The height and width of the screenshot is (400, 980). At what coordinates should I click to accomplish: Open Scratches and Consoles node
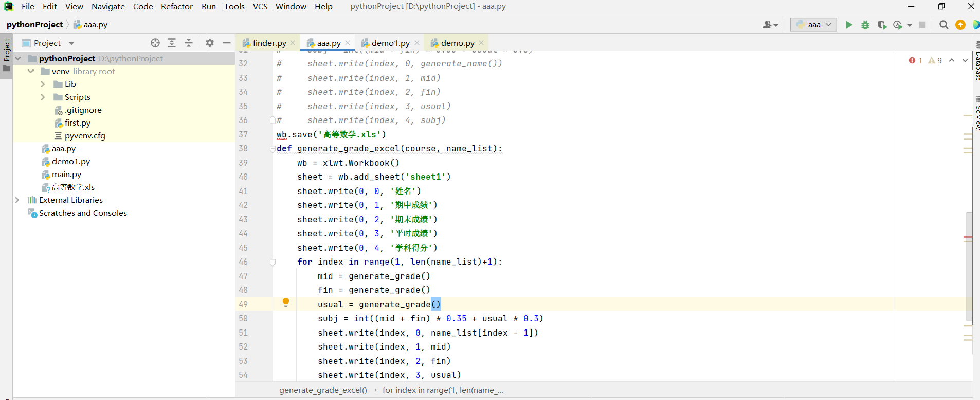click(x=83, y=213)
